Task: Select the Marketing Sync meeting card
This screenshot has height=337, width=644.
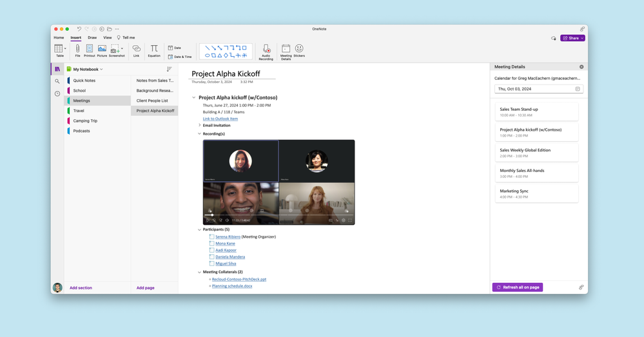Action: pos(536,193)
